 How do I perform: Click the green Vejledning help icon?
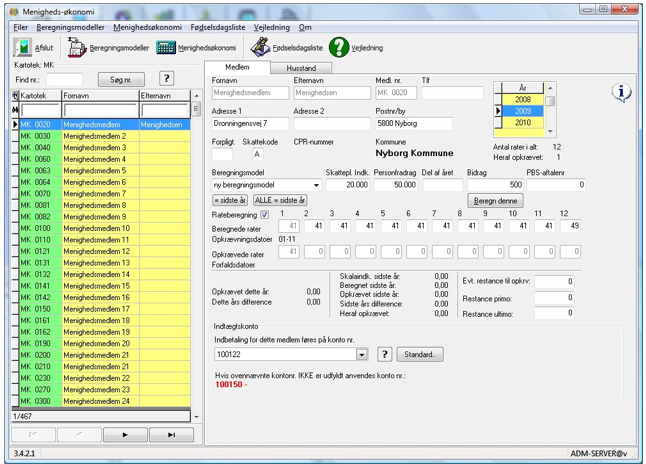[x=339, y=47]
